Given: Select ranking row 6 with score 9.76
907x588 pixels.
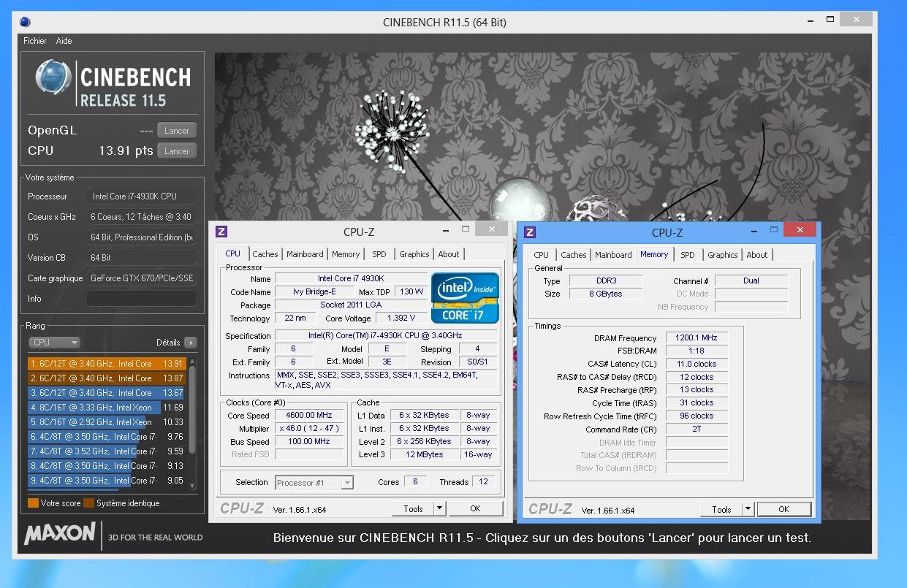Looking at the screenshot, I should pos(107,437).
